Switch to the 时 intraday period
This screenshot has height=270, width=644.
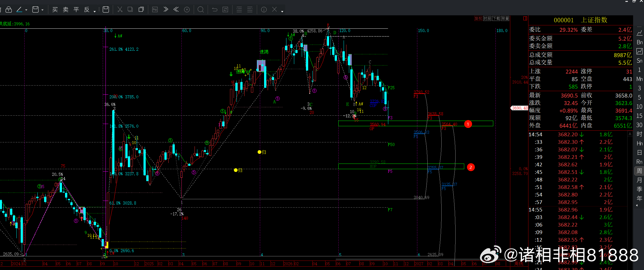pyautogui.click(x=639, y=134)
